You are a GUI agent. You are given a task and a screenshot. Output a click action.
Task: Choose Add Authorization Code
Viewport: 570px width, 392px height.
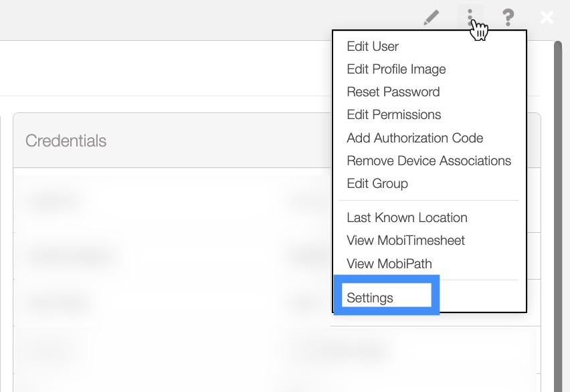click(415, 138)
